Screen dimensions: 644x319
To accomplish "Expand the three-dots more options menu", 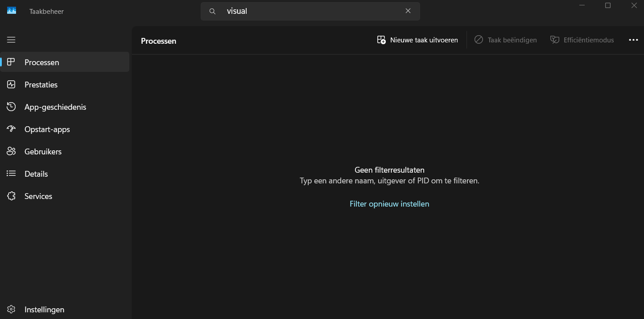I will [633, 40].
